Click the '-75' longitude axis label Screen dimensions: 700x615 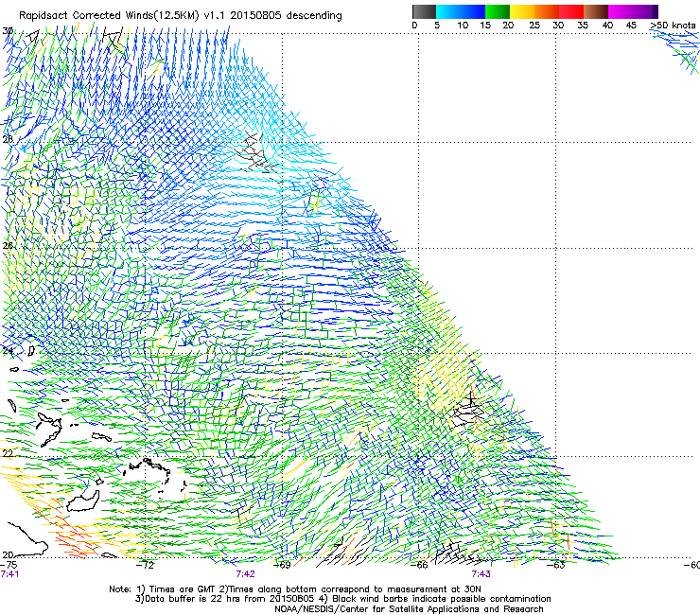pyautogui.click(x=9, y=565)
